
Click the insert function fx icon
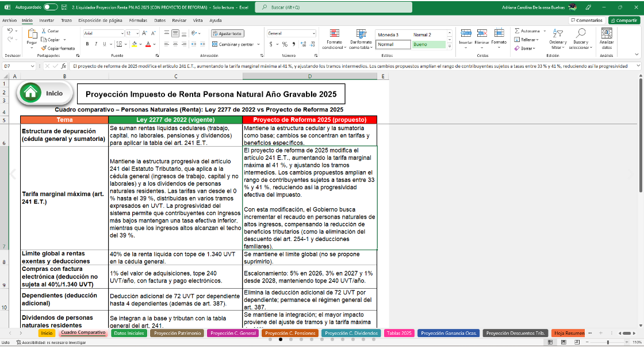click(x=63, y=66)
